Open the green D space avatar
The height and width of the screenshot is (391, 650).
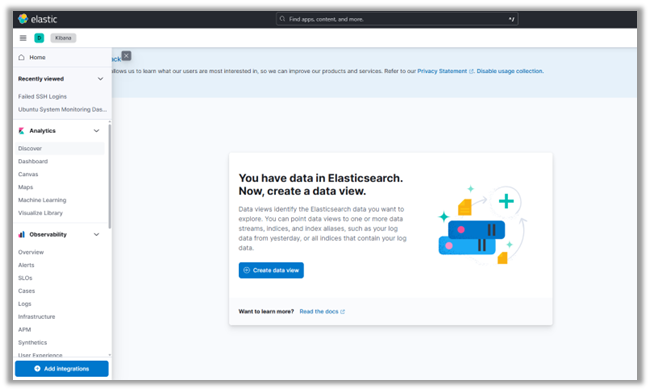click(39, 38)
